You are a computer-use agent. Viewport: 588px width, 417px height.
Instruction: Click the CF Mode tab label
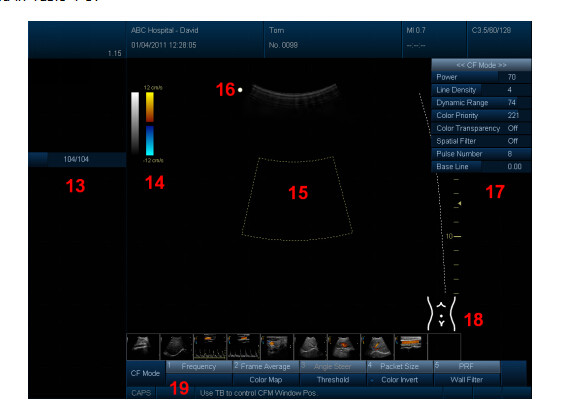click(x=145, y=373)
